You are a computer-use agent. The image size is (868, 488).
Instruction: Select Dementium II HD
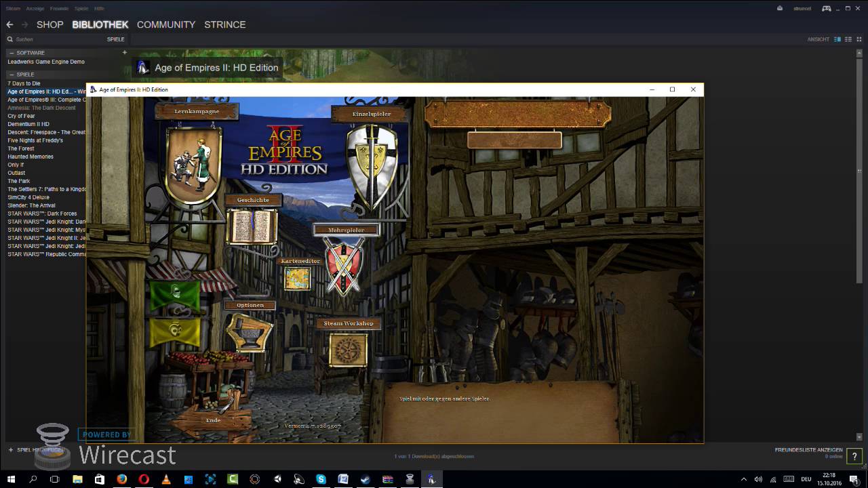(x=28, y=124)
